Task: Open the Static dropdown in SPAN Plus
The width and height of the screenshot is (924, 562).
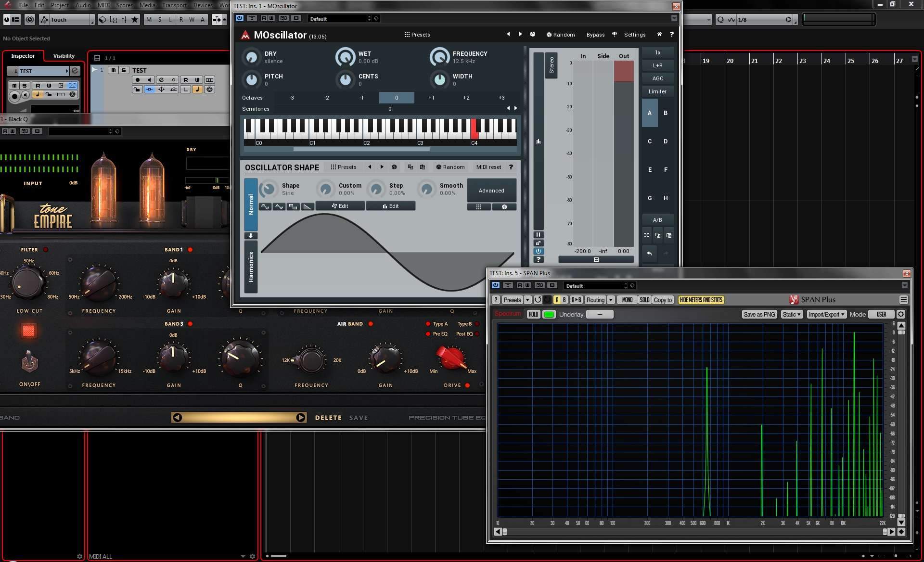Action: point(791,314)
